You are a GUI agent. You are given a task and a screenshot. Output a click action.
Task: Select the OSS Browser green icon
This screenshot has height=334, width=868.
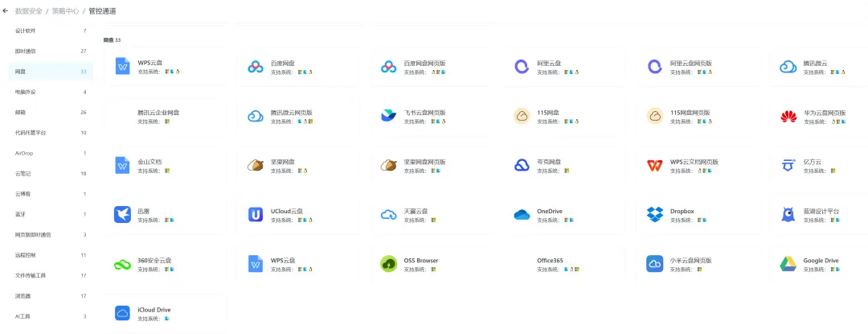click(x=389, y=264)
